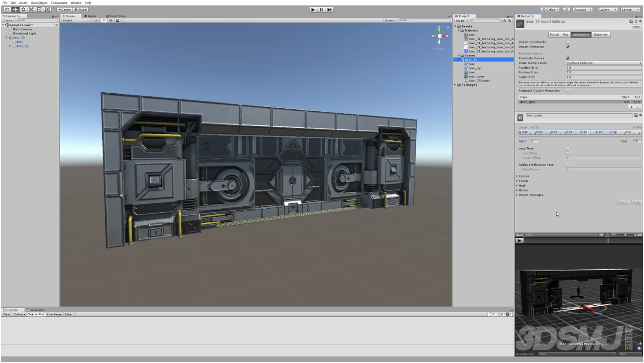
Task: Lock the Inspector panel
Action: 637,16
